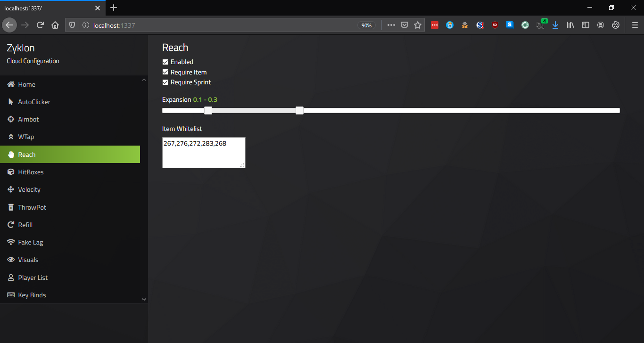Click the green circular-arrow extension icon
Screen dimensions: 644x343
click(x=525, y=25)
